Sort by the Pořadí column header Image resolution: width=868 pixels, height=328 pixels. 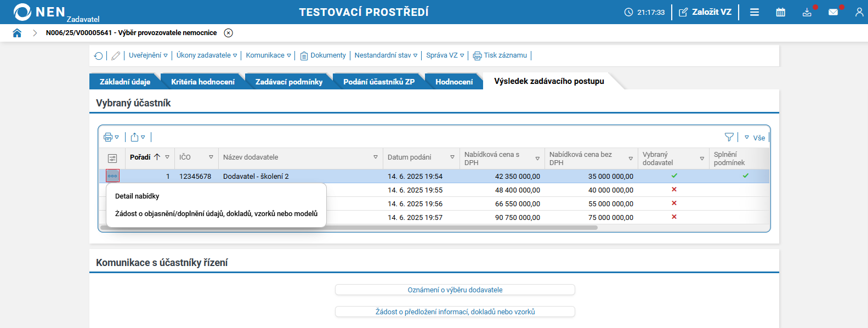pos(140,157)
